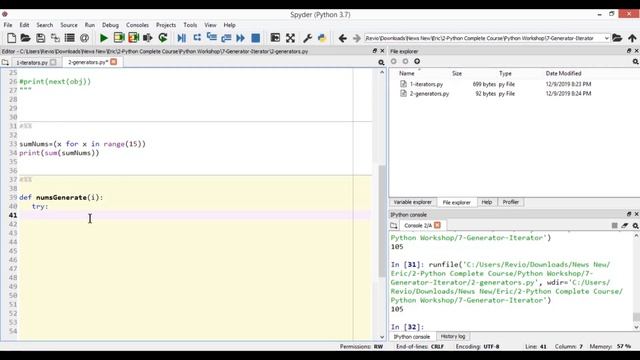The height and width of the screenshot is (360, 640).
Task: Open the Search menu
Action: pos(44,25)
